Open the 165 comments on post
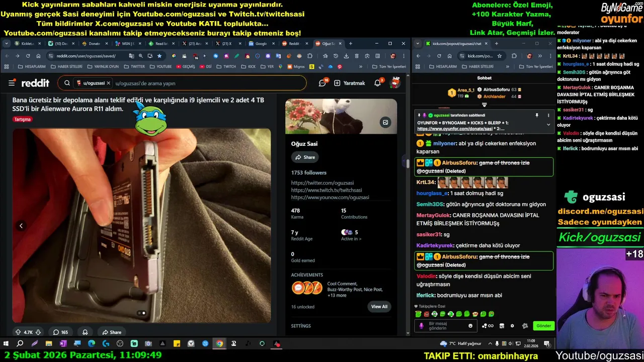Viewport: 644px width, 362px height. 60,332
